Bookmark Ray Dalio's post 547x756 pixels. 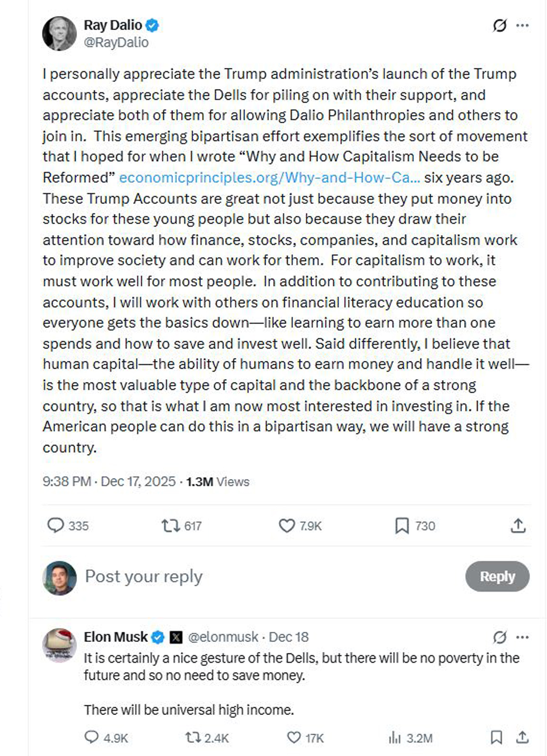coord(402,526)
